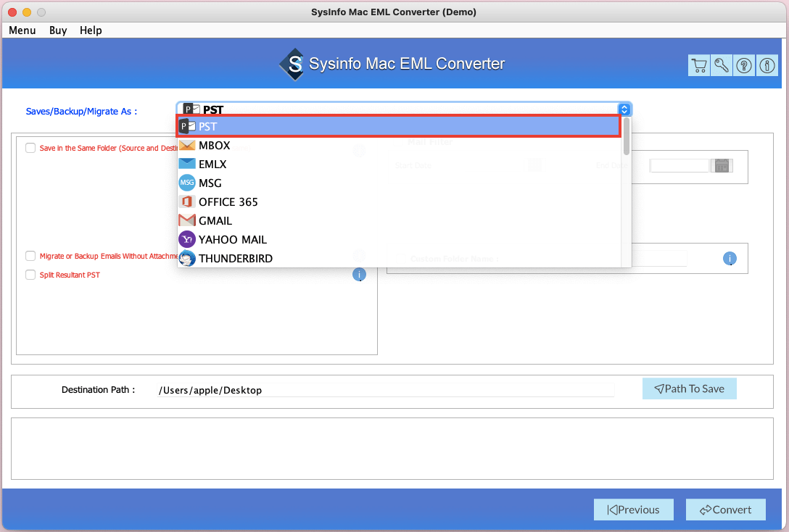The width and height of the screenshot is (789, 532).
Task: Click the Destination Path label
Action: pos(98,390)
